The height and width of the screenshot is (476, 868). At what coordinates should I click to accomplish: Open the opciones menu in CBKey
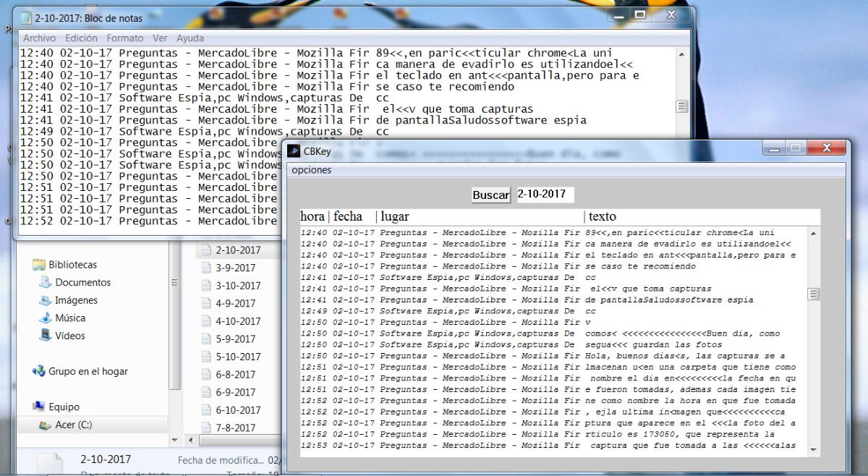(x=312, y=170)
